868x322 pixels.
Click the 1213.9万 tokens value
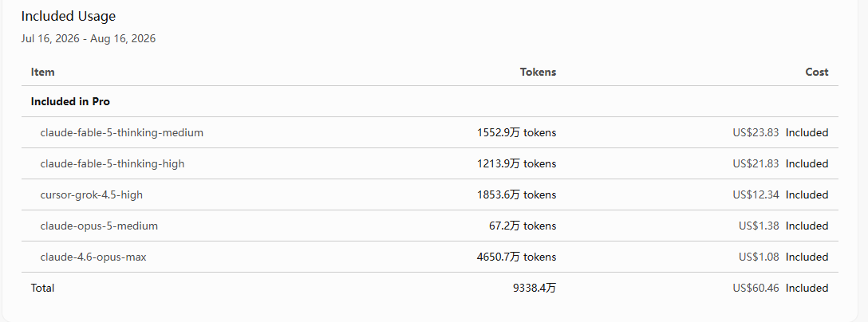pyautogui.click(x=516, y=163)
